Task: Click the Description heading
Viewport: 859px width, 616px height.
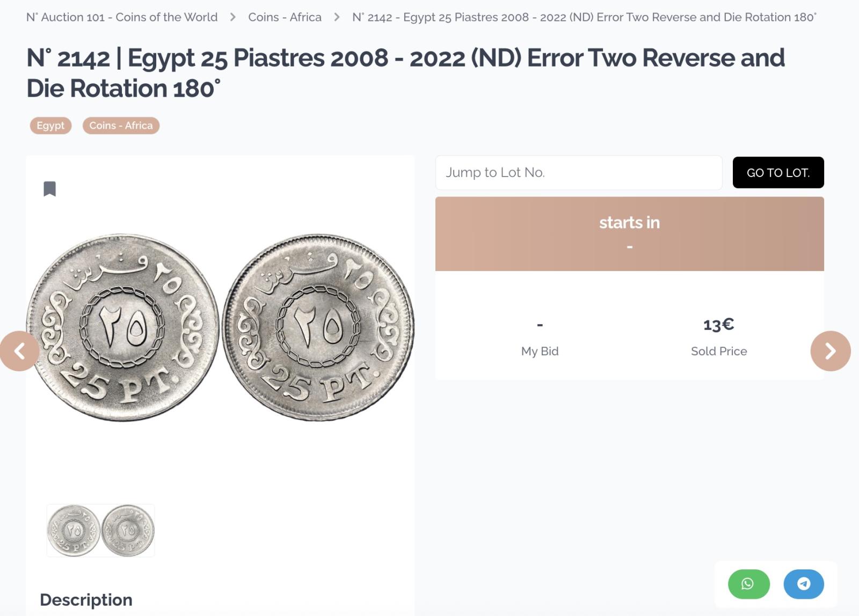Action: click(86, 599)
